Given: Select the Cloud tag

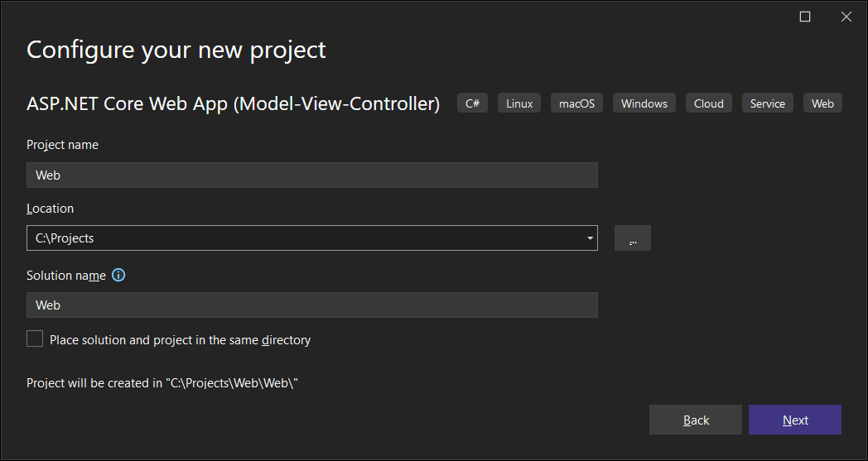Looking at the screenshot, I should pos(709,103).
